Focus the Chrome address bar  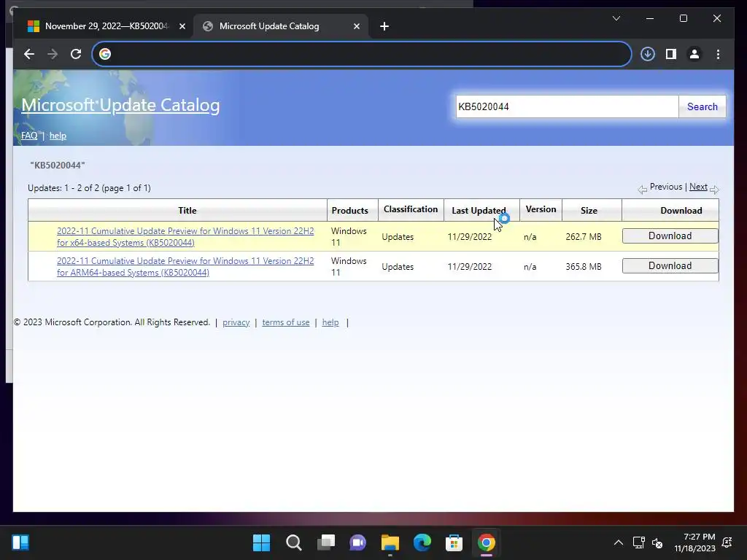pos(362,54)
